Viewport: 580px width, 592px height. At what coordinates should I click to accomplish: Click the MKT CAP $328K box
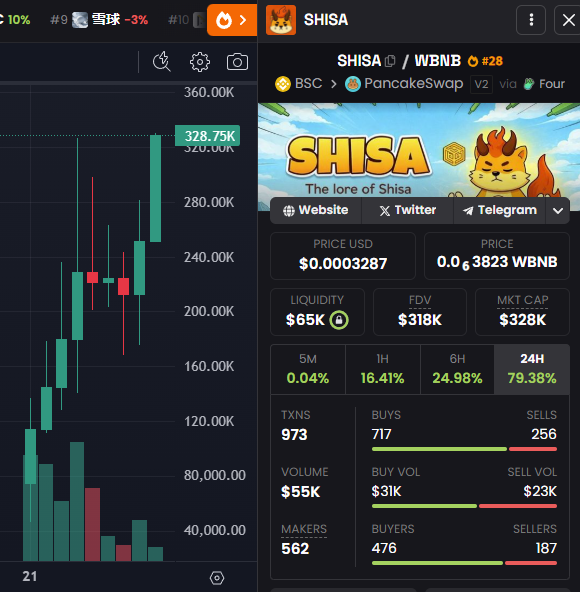pos(522,312)
